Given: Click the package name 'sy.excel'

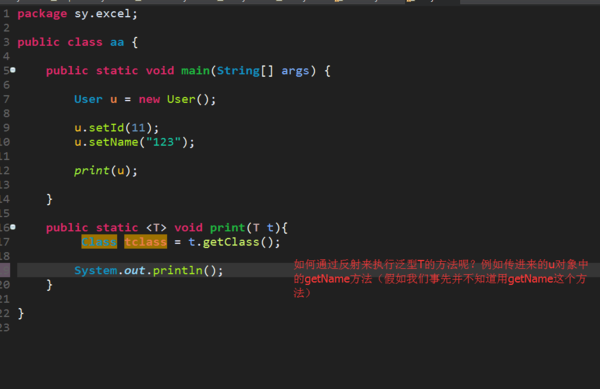Looking at the screenshot, I should 103,14.
